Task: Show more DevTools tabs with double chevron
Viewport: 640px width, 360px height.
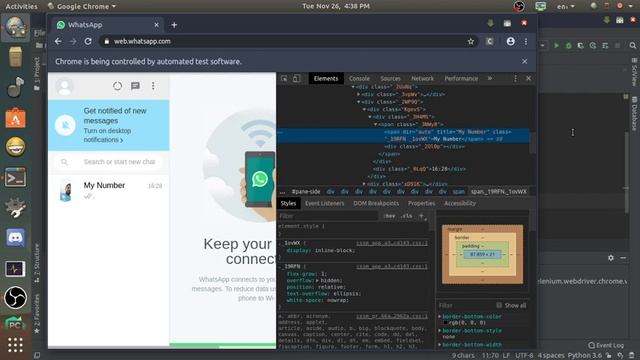Action: click(x=489, y=78)
